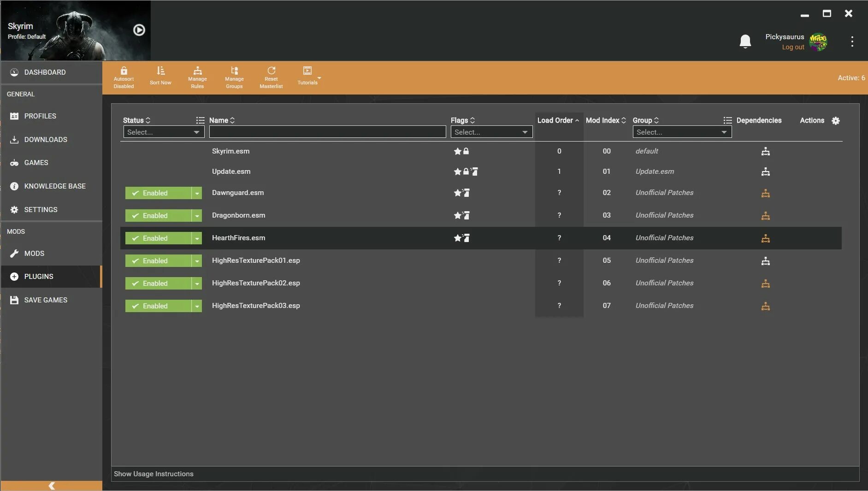Viewport: 868px width, 491px height.
Task: Reset the Masterlist
Action: [271, 77]
